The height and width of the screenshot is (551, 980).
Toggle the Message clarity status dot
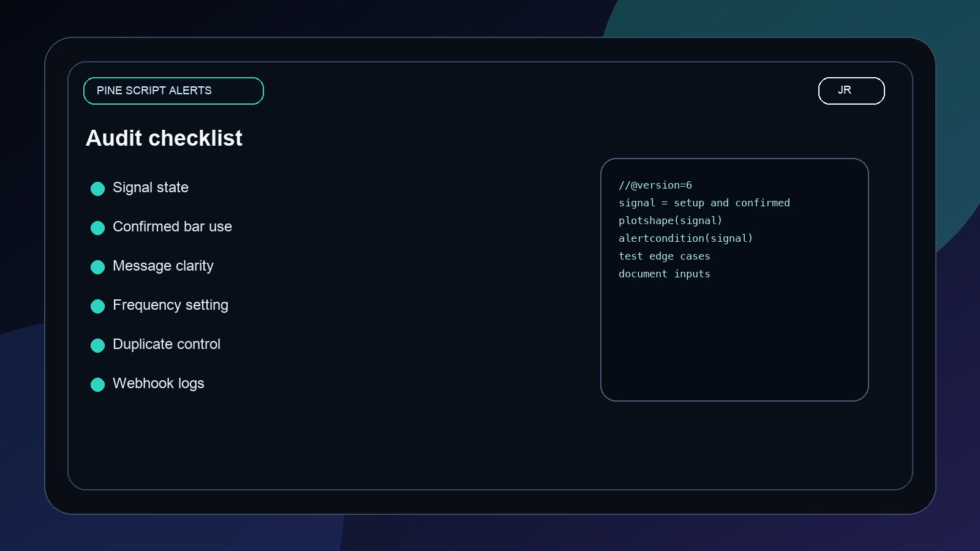pos(97,267)
